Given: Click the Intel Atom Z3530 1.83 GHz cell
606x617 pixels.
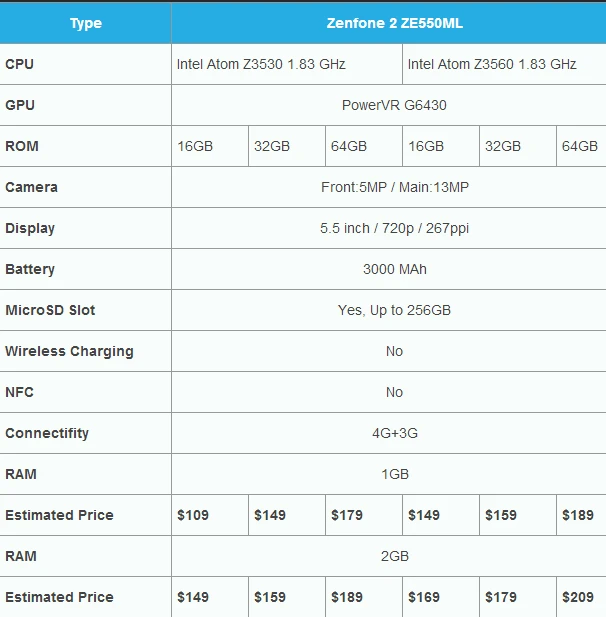Looking at the screenshot, I should (261, 64).
